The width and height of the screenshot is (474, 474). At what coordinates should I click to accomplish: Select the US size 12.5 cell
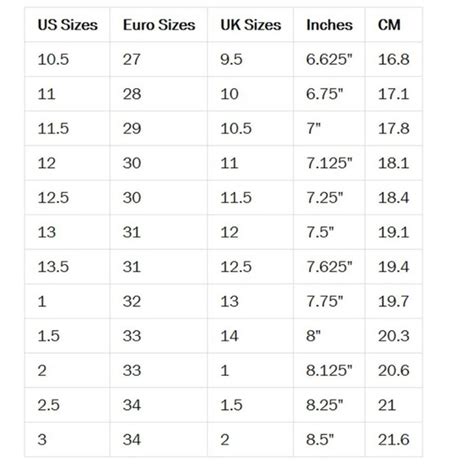[67, 198]
